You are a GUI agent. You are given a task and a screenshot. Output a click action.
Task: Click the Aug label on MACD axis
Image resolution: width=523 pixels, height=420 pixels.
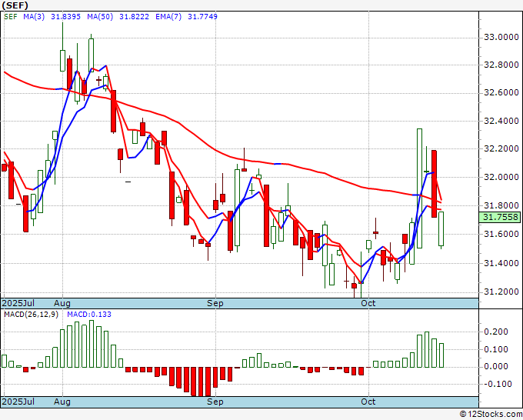point(62,402)
